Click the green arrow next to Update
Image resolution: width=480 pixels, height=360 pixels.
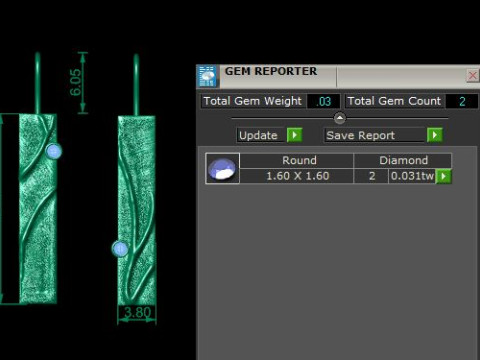point(295,135)
